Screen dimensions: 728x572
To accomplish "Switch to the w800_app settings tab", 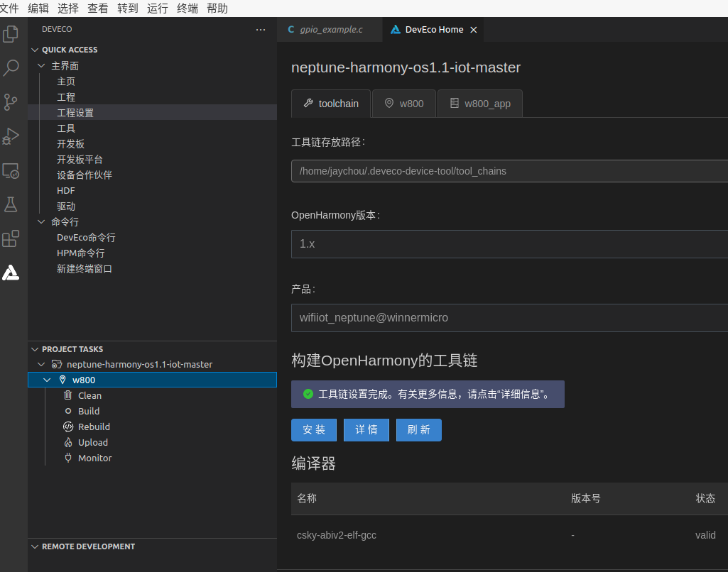I will (480, 104).
